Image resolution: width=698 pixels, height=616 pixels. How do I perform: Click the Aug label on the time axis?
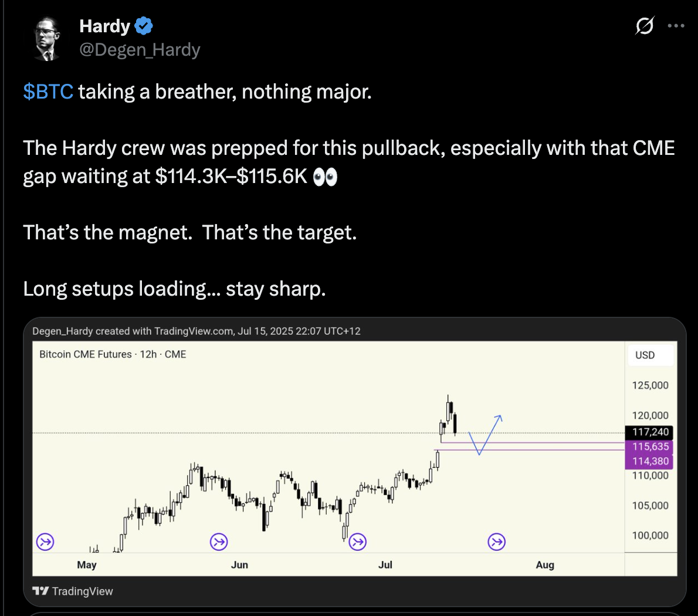pyautogui.click(x=544, y=564)
